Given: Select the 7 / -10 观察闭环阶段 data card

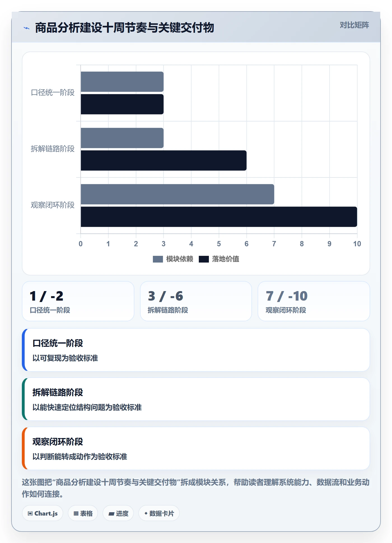Looking at the screenshot, I should (x=314, y=301).
